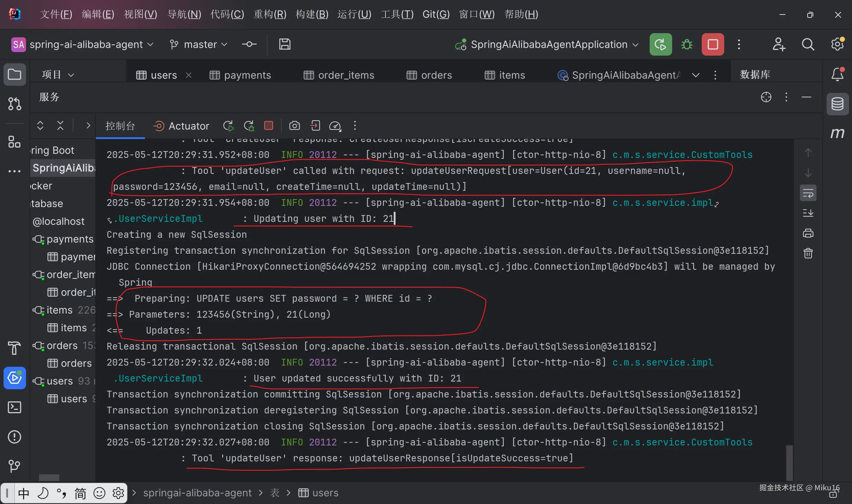
Task: Click the users breadcrumb at the bottom
Action: pos(325,493)
